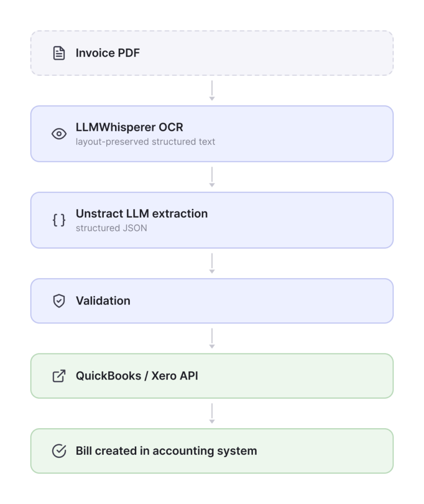Click the curly braces icon for Unstract extraction
Image resolution: width=424 pixels, height=504 pixels.
(x=59, y=220)
